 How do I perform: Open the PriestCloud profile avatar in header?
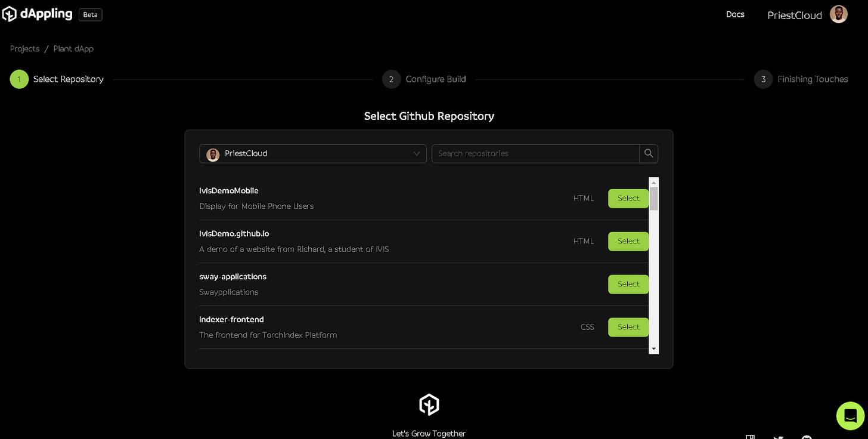839,15
